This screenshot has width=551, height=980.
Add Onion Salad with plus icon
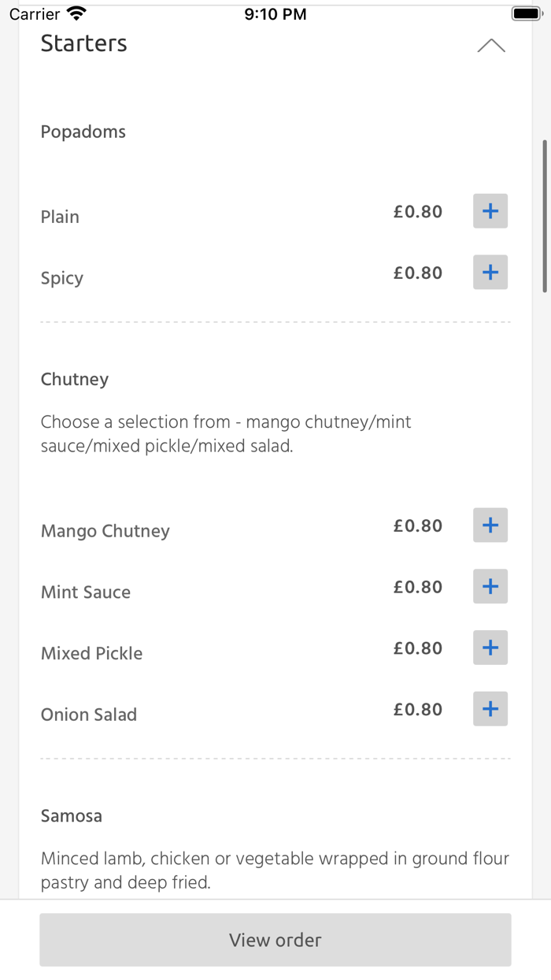[490, 709]
